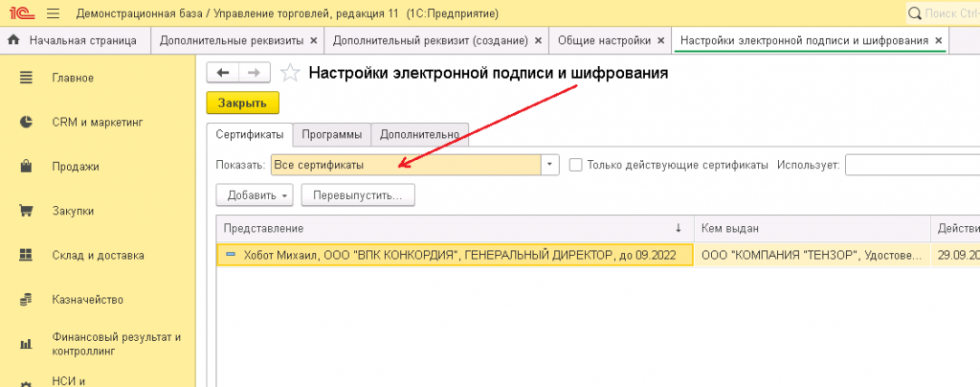
Task: Open the Казначейство section in sidebar
Action: click(87, 300)
